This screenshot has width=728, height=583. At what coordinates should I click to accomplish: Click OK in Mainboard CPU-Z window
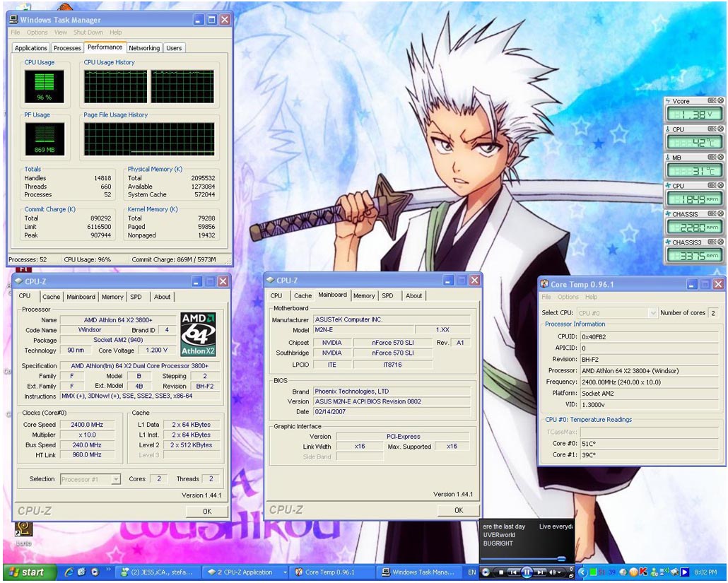pos(459,510)
